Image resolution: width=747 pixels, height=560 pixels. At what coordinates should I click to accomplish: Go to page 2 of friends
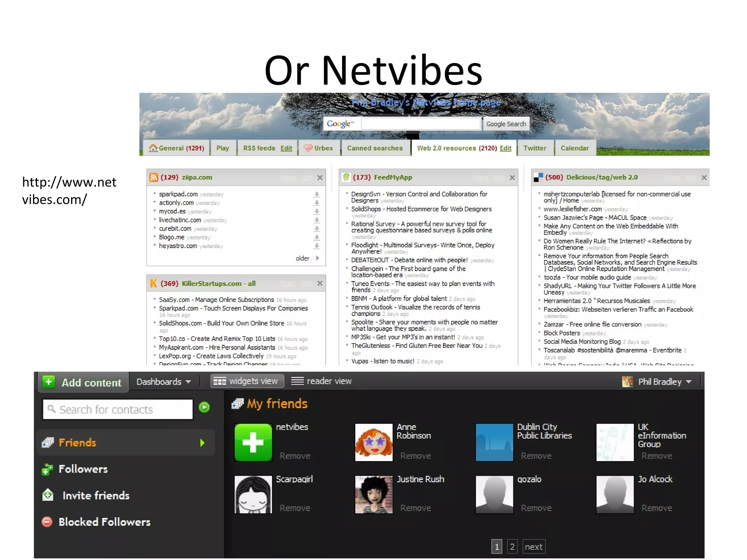[512, 547]
